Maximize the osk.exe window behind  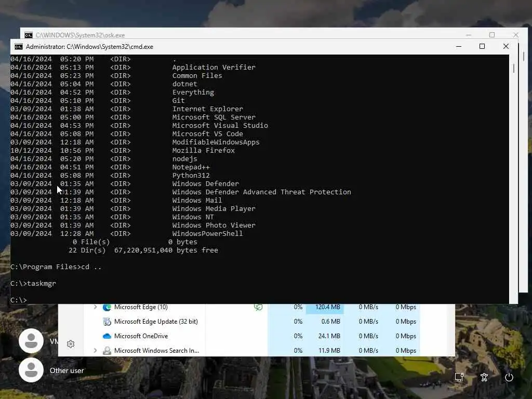[492, 35]
